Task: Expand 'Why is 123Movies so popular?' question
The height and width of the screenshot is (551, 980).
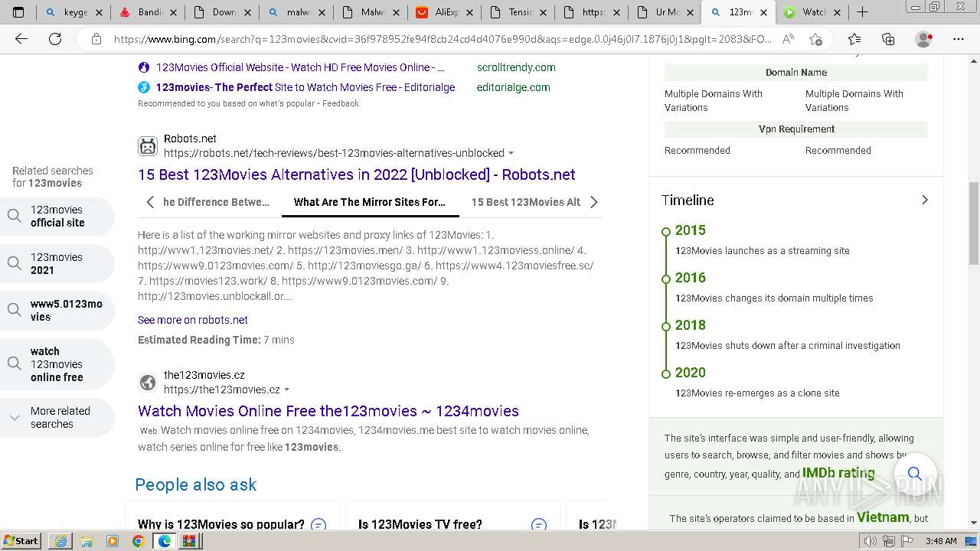Action: (318, 525)
